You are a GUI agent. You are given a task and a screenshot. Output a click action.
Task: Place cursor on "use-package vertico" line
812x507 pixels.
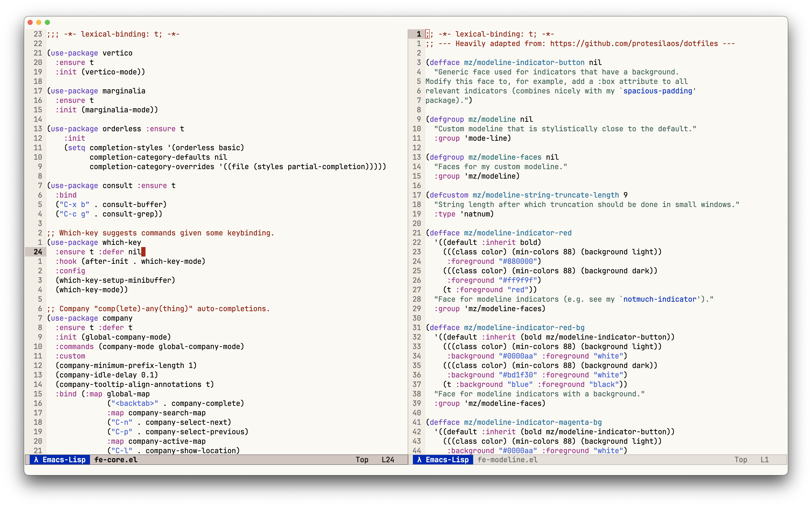pos(90,53)
